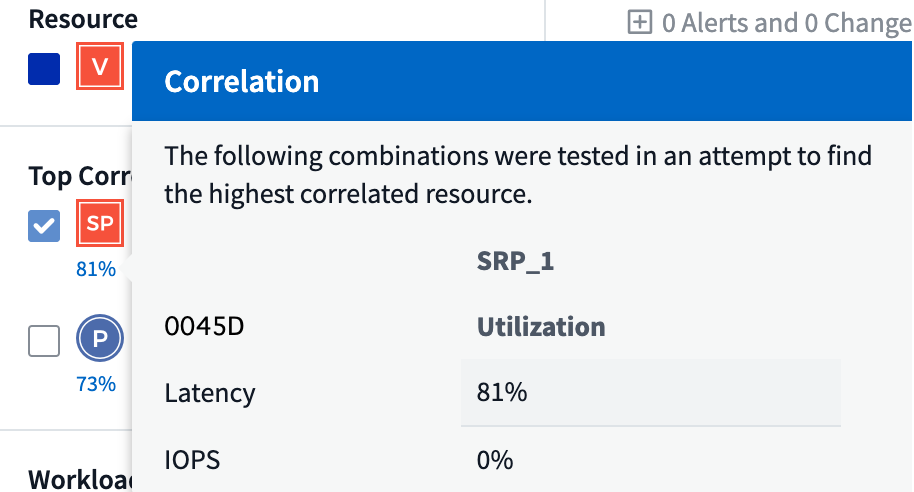The height and width of the screenshot is (492, 914).
Task: Click the red V resource icon
Action: click(100, 68)
